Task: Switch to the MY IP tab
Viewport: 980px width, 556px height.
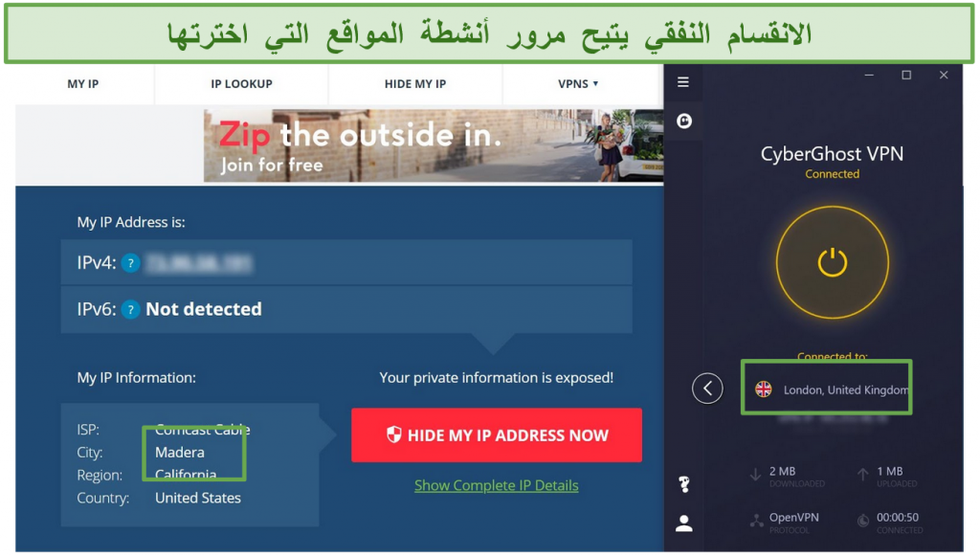Action: [x=83, y=83]
